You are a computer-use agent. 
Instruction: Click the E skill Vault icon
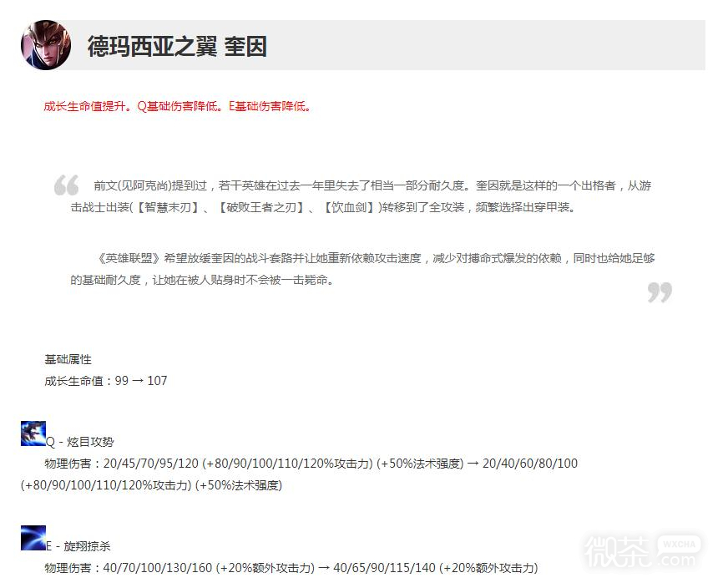[x=33, y=538]
